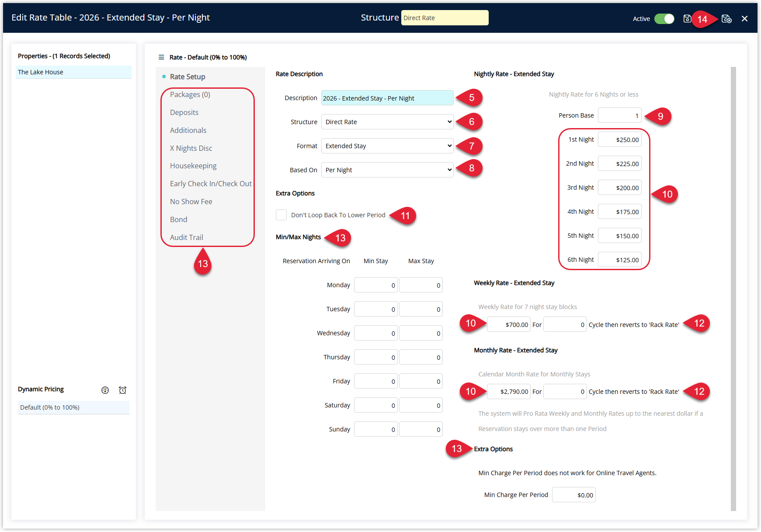Open the Based On dropdown showing Per Night
The height and width of the screenshot is (532, 761).
click(x=387, y=170)
